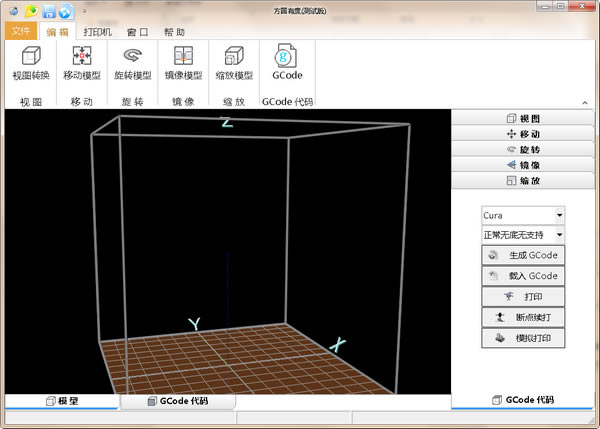Click the 生成 GCode button
The image size is (600, 429).
[x=523, y=255]
